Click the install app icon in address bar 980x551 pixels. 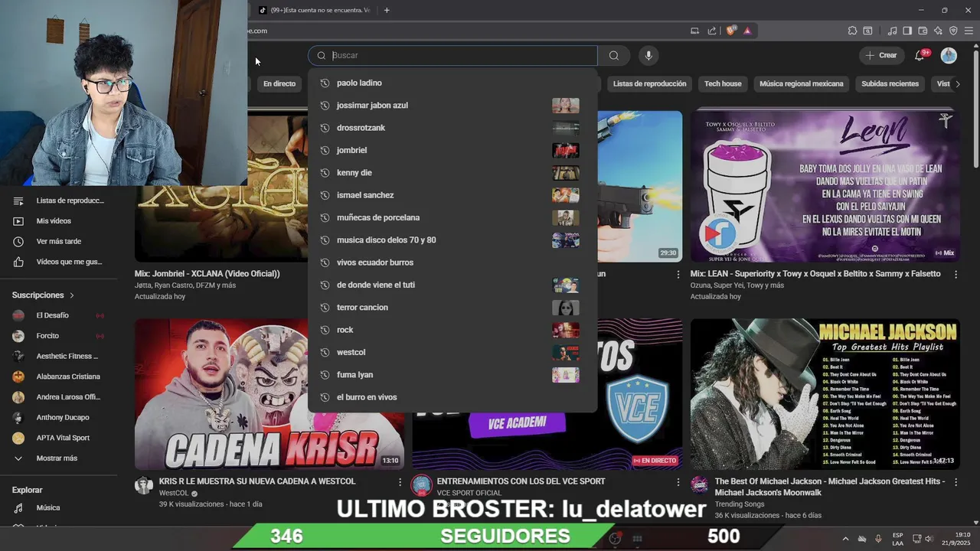click(x=694, y=31)
